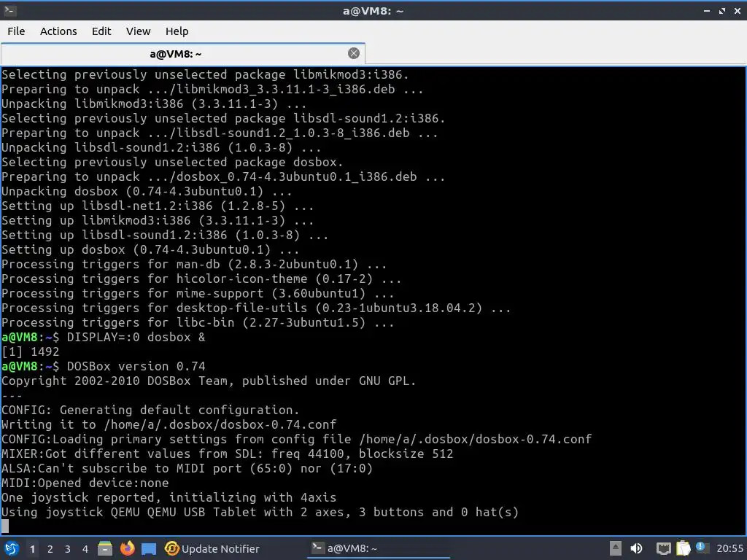Viewport: 747px width, 560px height.
Task: Switch to workspace 4
Action: point(85,549)
